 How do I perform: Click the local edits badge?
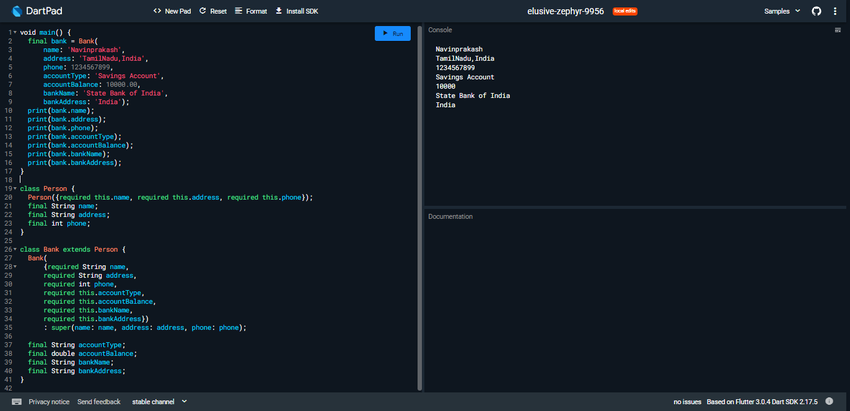pos(624,11)
